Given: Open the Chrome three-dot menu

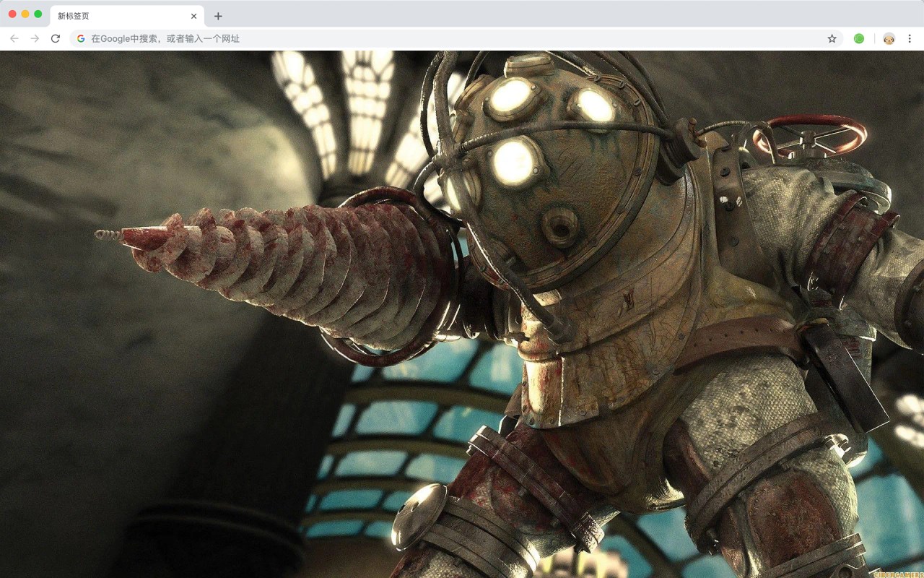Looking at the screenshot, I should [x=910, y=38].
